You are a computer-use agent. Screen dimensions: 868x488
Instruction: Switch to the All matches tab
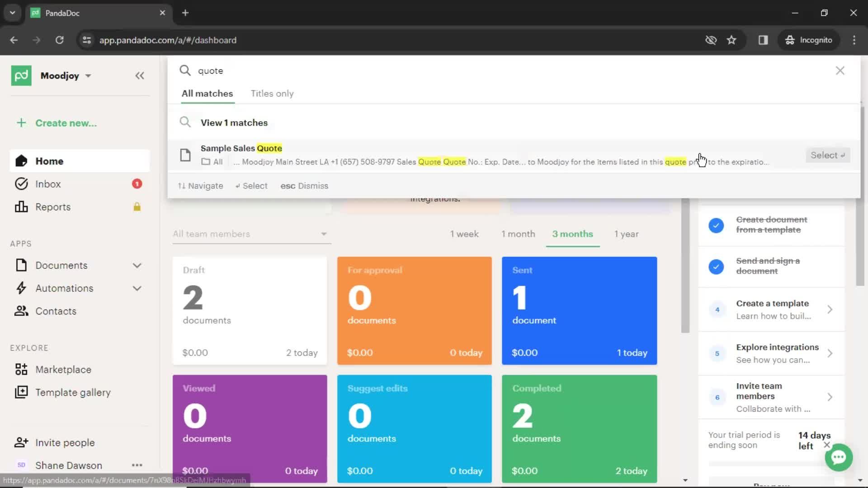coord(208,94)
